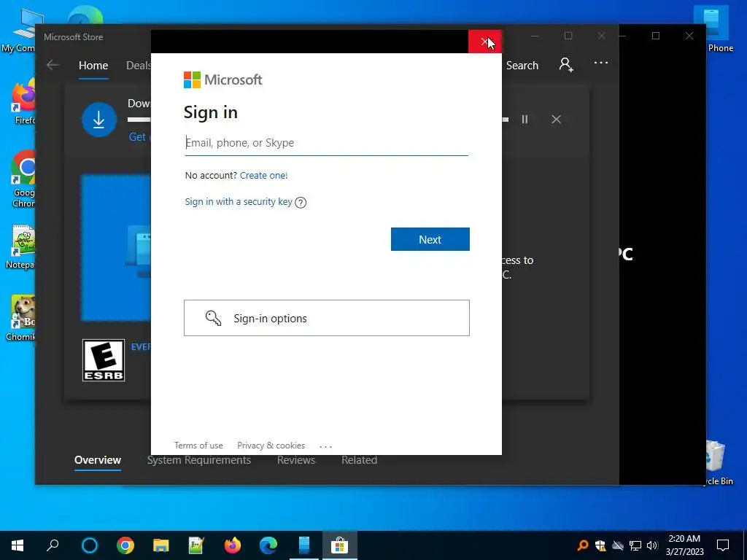Image resolution: width=747 pixels, height=560 pixels.
Task: Open the OneDrive cloud tray icon
Action: point(618,545)
